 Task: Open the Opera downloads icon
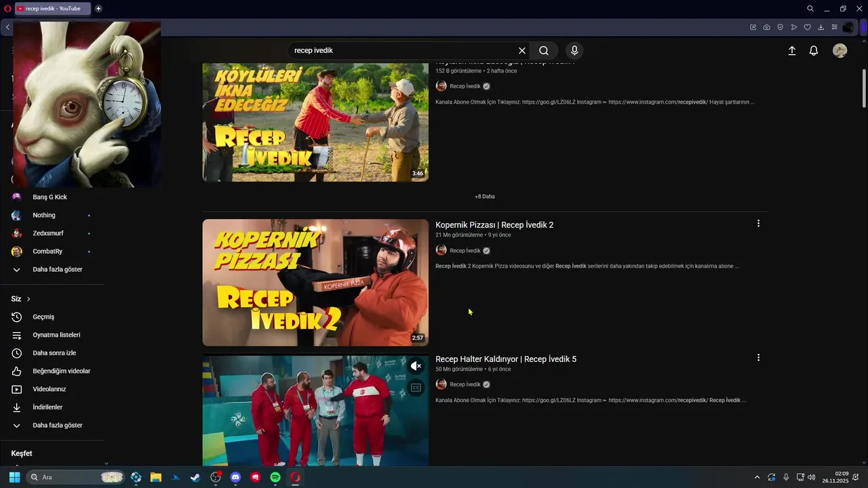pos(821,27)
